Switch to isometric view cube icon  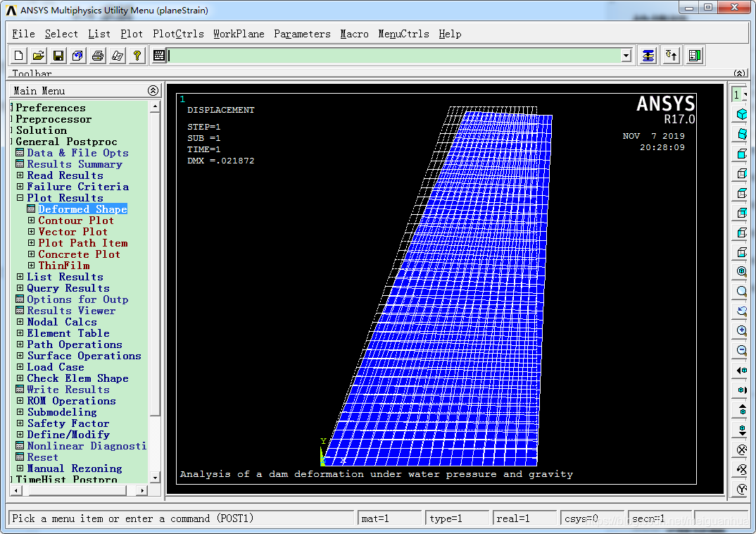click(x=741, y=114)
